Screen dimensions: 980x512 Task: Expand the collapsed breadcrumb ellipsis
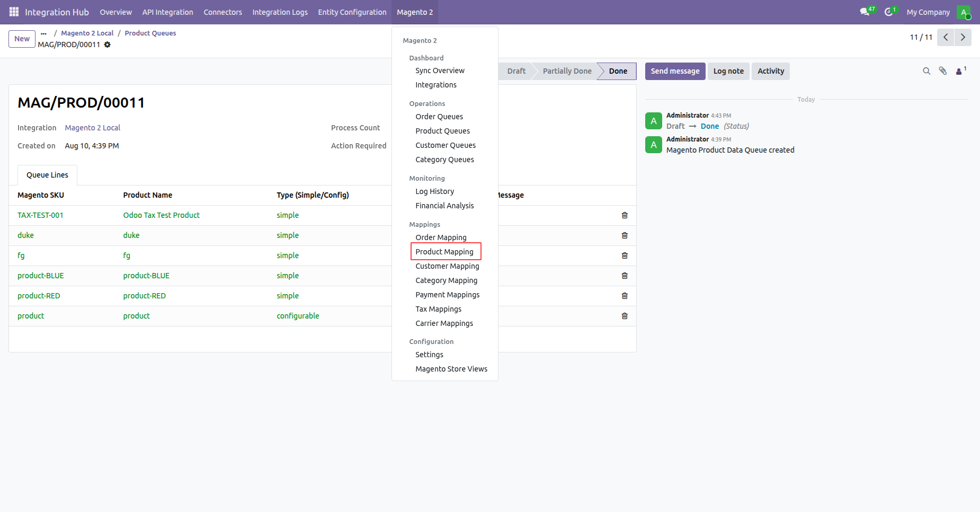pyautogui.click(x=43, y=33)
